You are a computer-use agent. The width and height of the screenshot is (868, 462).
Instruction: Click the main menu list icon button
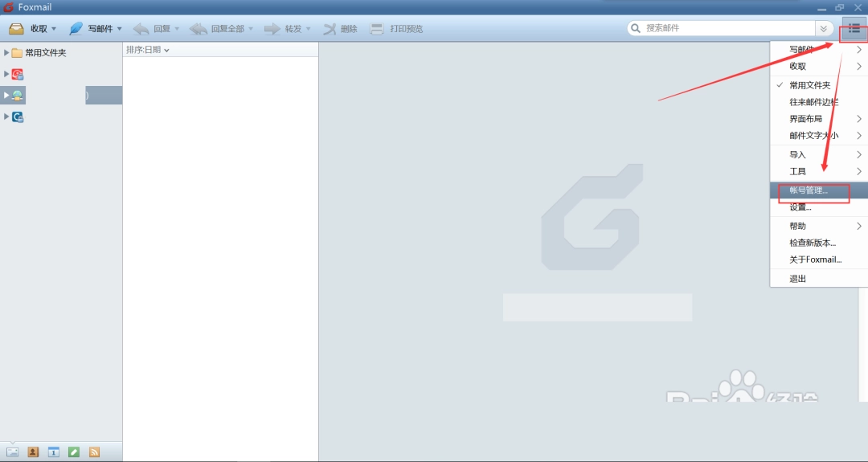click(854, 29)
